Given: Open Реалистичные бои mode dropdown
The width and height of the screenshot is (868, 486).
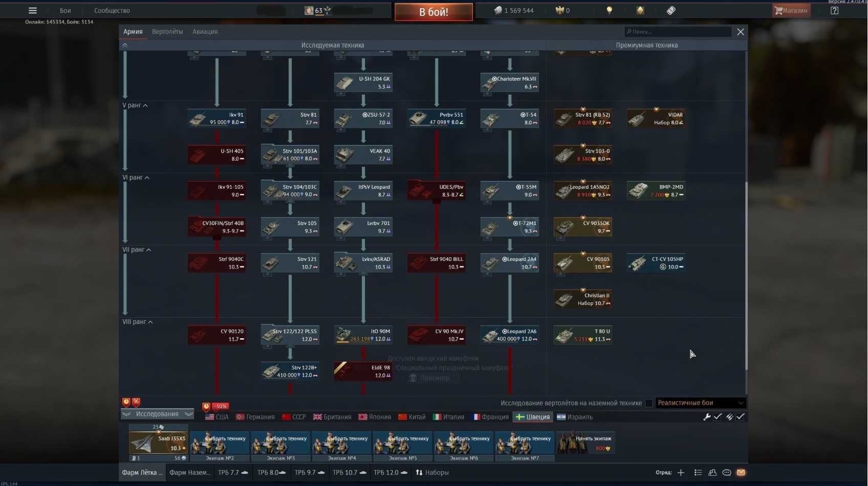Looking at the screenshot, I should click(x=700, y=403).
